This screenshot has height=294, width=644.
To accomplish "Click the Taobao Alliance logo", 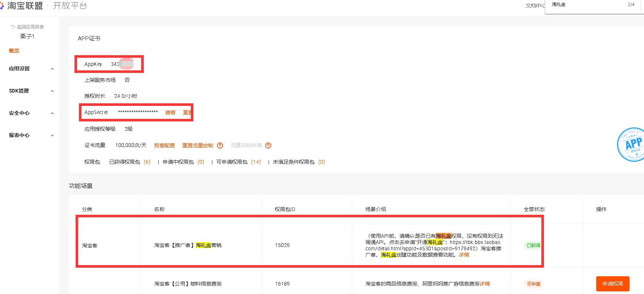I will (22, 6).
